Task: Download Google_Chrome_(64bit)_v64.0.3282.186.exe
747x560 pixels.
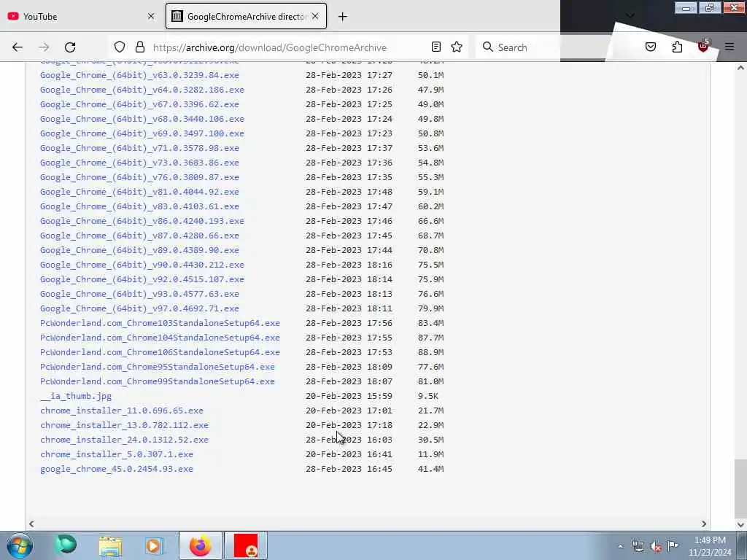Action: [142, 90]
